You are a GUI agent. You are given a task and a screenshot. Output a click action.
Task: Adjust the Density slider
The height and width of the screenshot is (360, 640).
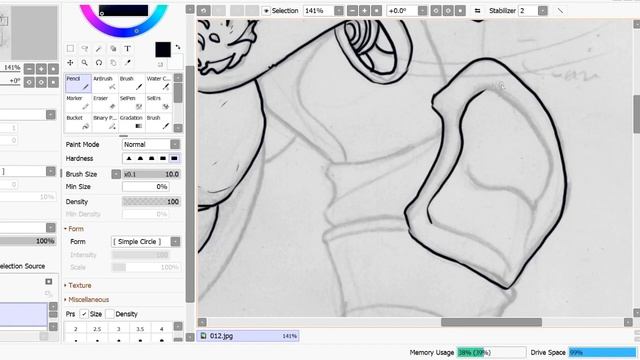[151, 202]
